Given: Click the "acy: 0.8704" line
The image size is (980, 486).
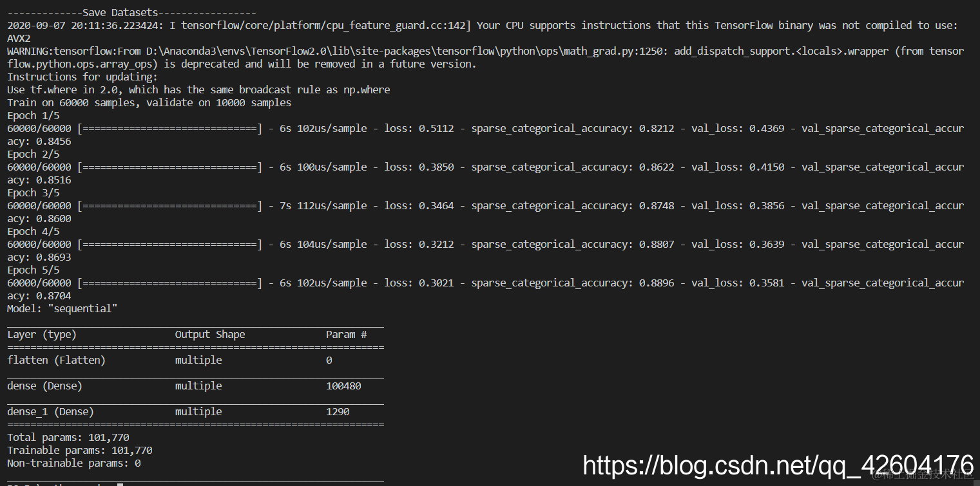Looking at the screenshot, I should point(39,296).
